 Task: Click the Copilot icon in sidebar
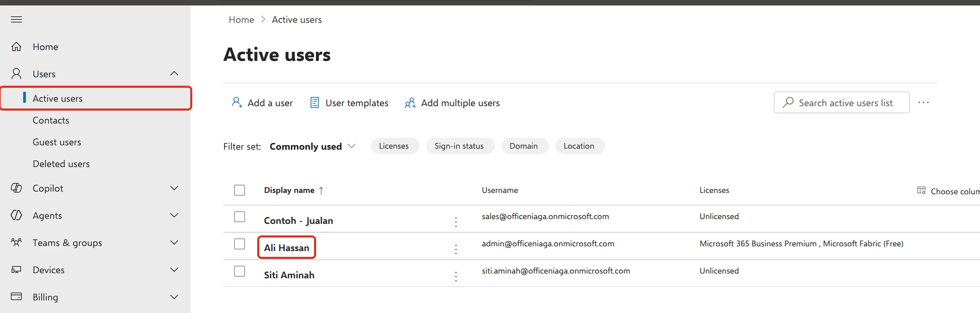[16, 188]
